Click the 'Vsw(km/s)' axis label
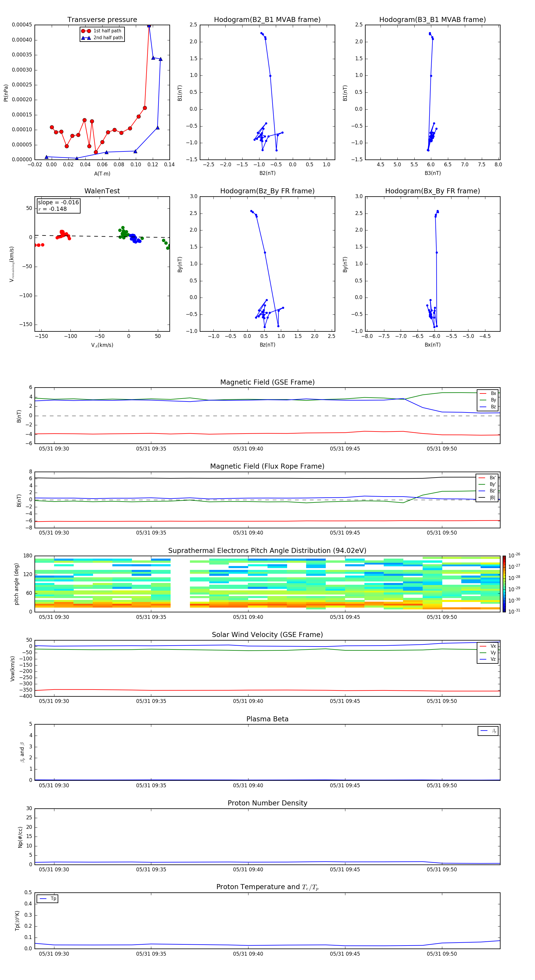Screen dimensions: 535x980 click(x=12, y=668)
